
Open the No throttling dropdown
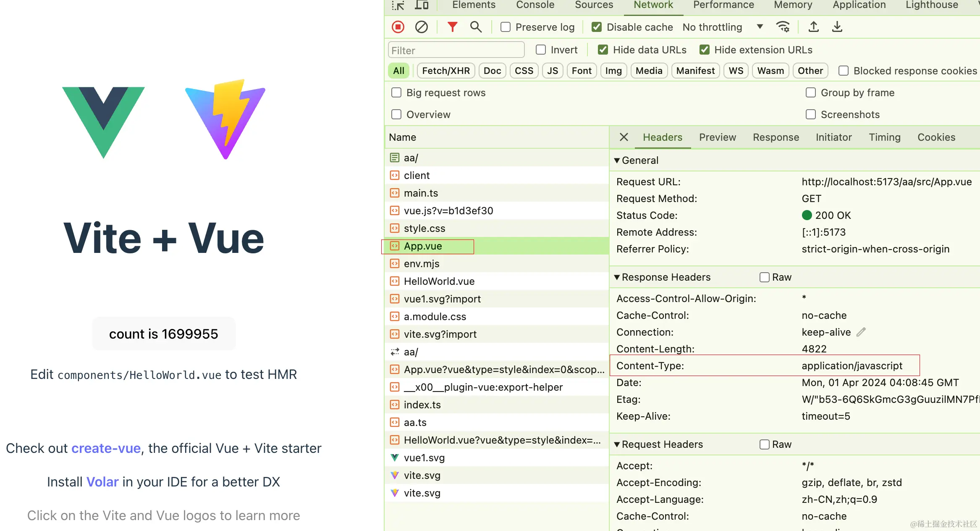click(722, 27)
